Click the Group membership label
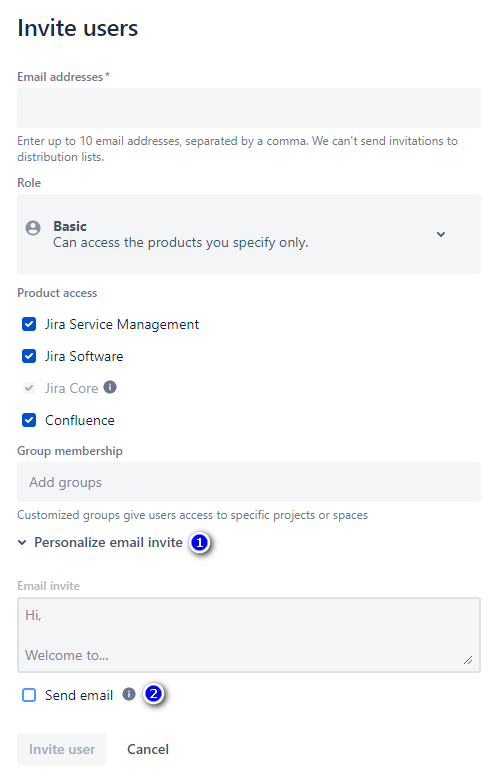 point(70,451)
